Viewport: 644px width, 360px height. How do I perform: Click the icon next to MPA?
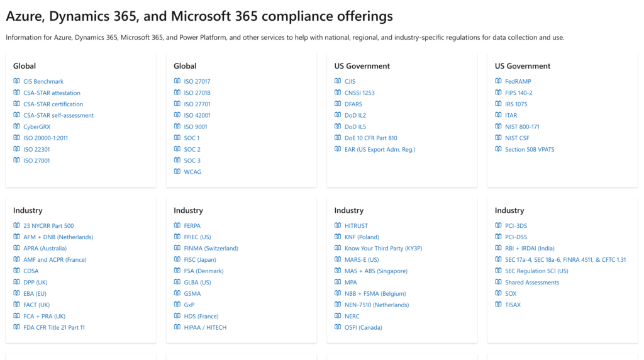[x=338, y=282]
